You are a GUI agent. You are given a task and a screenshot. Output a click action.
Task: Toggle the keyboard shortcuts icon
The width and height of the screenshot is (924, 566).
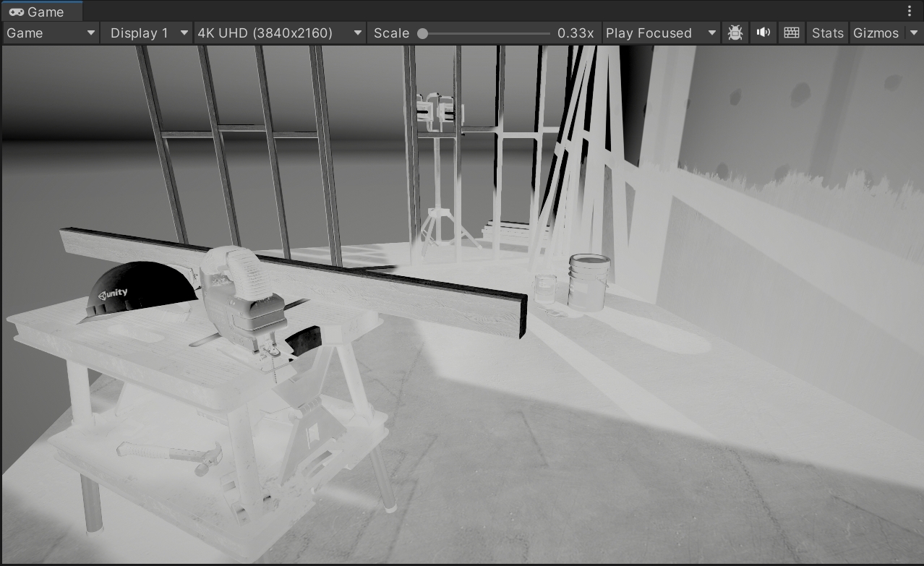792,33
